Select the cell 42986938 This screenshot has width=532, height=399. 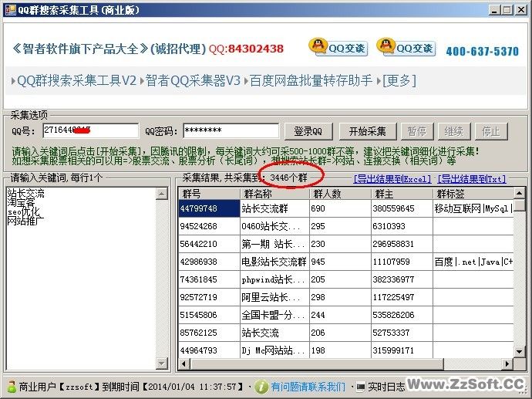pos(210,262)
